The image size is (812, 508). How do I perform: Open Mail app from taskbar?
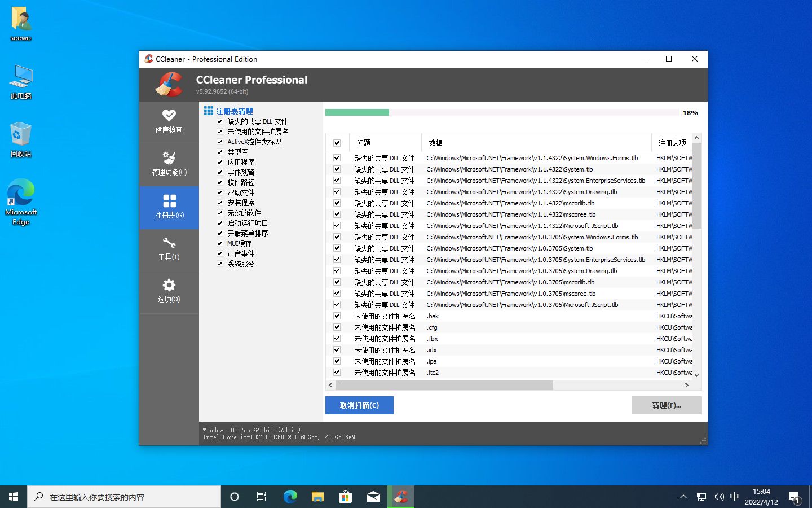373,497
